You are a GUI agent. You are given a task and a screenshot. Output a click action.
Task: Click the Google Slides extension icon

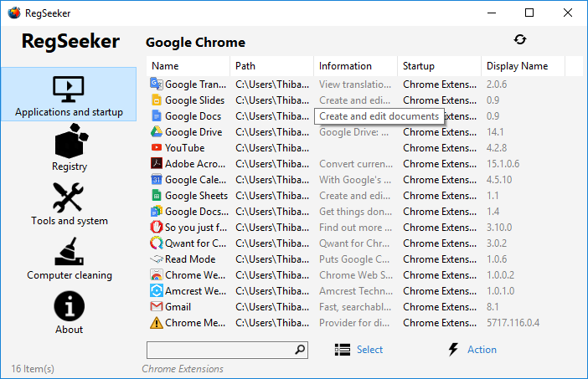pyautogui.click(x=157, y=100)
